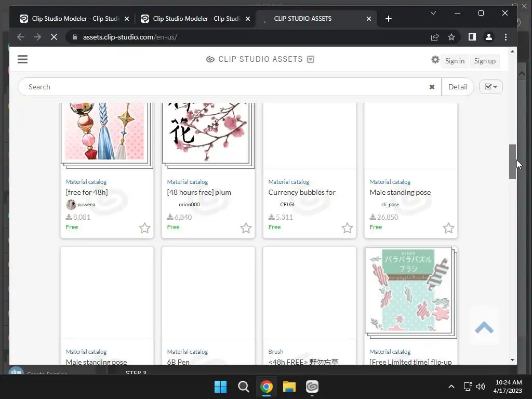Go back to the previous page
Screen dimensions: 532x399
pos(21,37)
